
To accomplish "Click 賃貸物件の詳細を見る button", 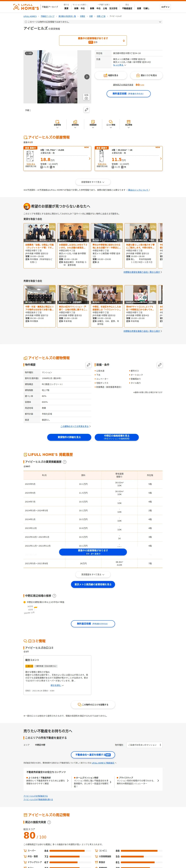I will pos(69,437).
